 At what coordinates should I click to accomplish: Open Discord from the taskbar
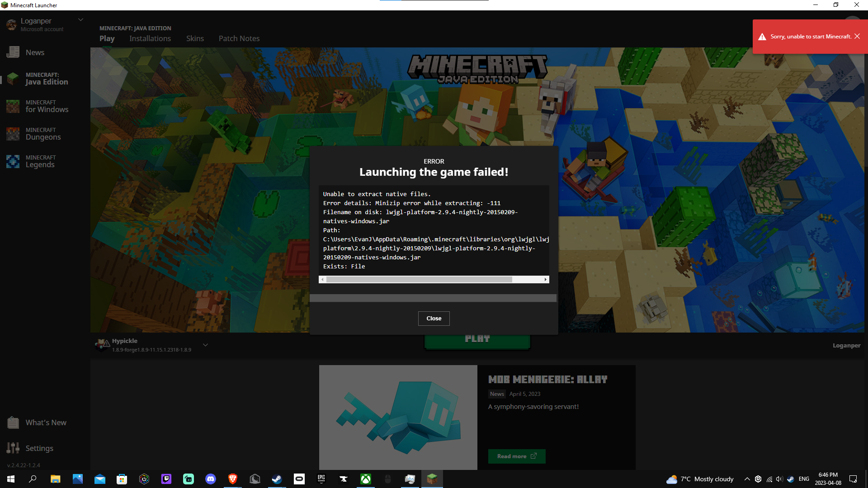tap(211, 479)
